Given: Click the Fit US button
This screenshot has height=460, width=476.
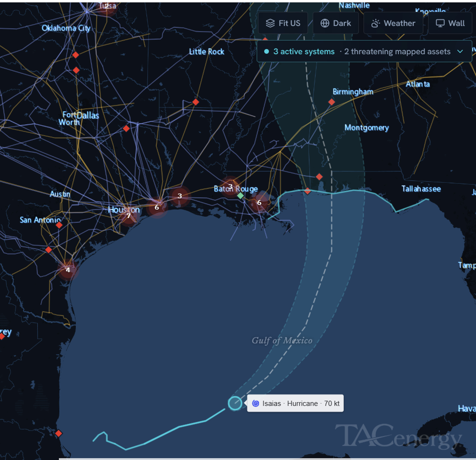Looking at the screenshot, I should point(283,23).
